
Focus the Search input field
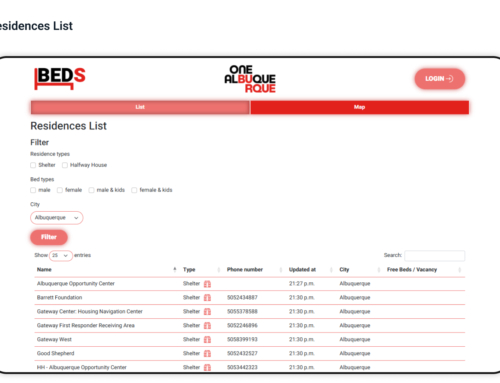[434, 256]
